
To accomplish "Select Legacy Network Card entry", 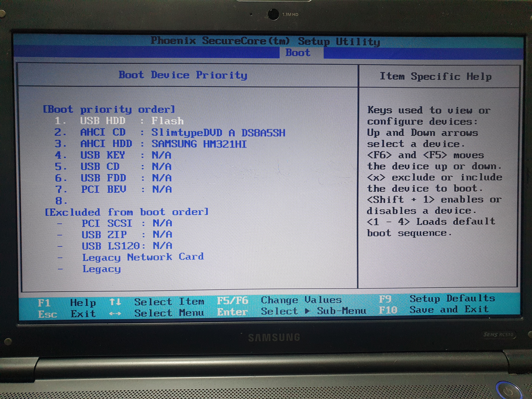I will [143, 257].
